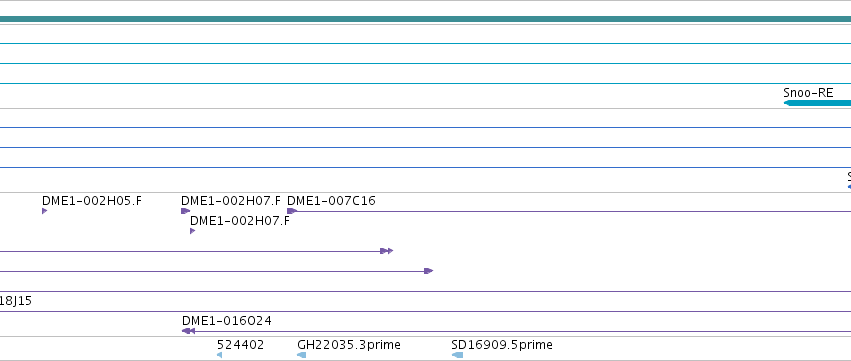Select the lower DME1-002H07.F arrow marker
This screenshot has height=361, width=851.
pyautogui.click(x=193, y=231)
